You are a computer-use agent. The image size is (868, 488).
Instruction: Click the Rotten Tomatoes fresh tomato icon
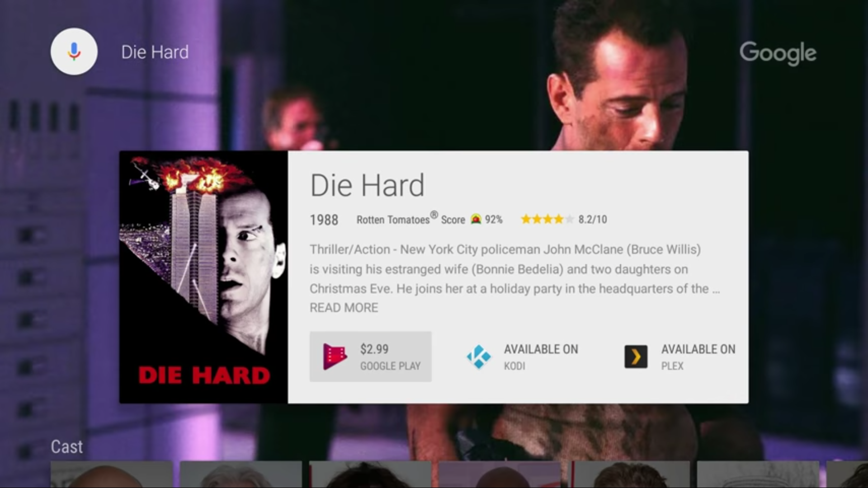click(476, 219)
